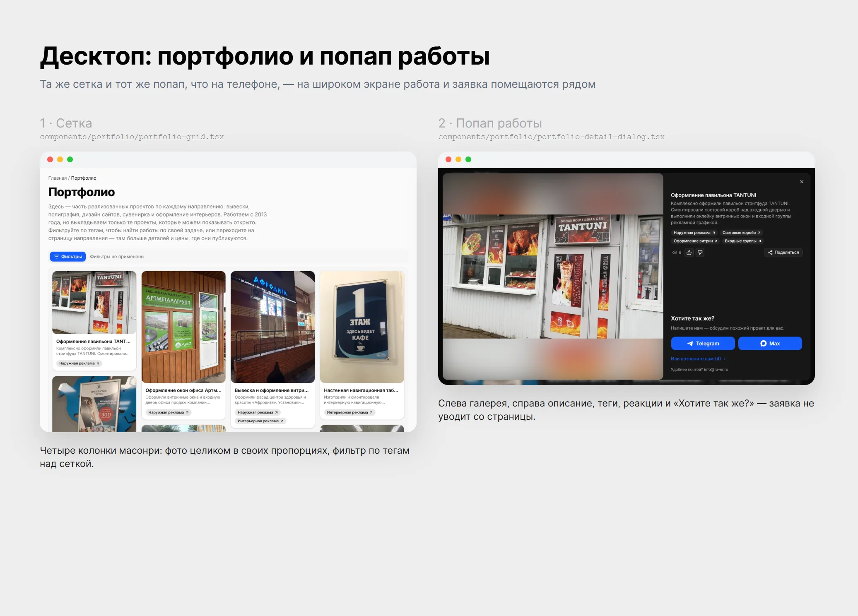Open the Telegram contact button
The height and width of the screenshot is (616, 858).
703,344
